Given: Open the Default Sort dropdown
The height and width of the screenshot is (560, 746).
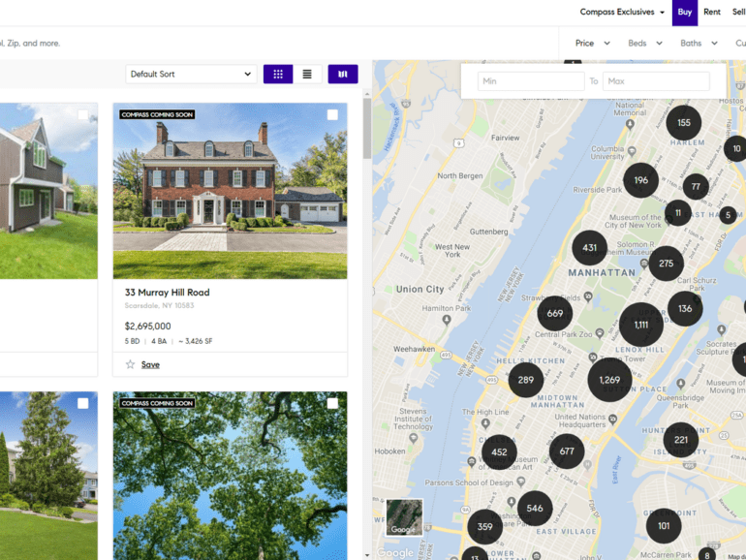Looking at the screenshot, I should pyautogui.click(x=191, y=75).
